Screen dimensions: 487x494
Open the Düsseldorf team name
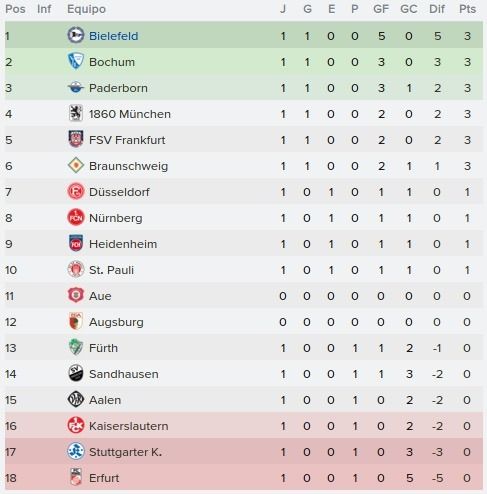119,192
